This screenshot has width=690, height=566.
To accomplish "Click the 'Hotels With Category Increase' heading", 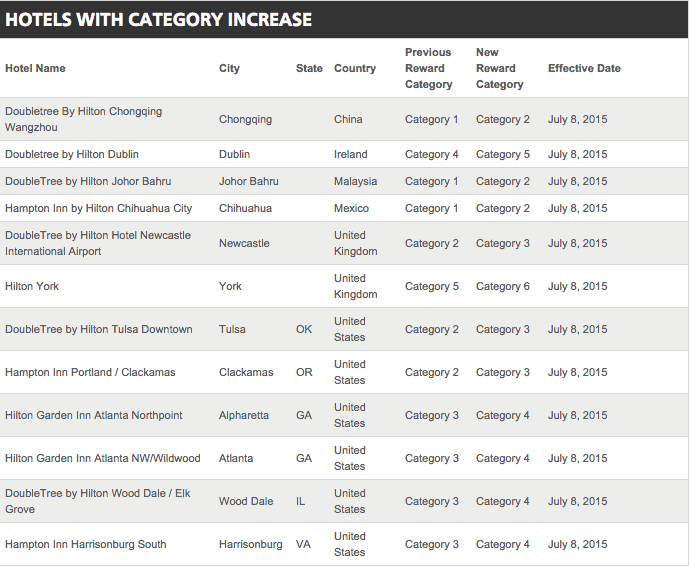I will pos(158,20).
